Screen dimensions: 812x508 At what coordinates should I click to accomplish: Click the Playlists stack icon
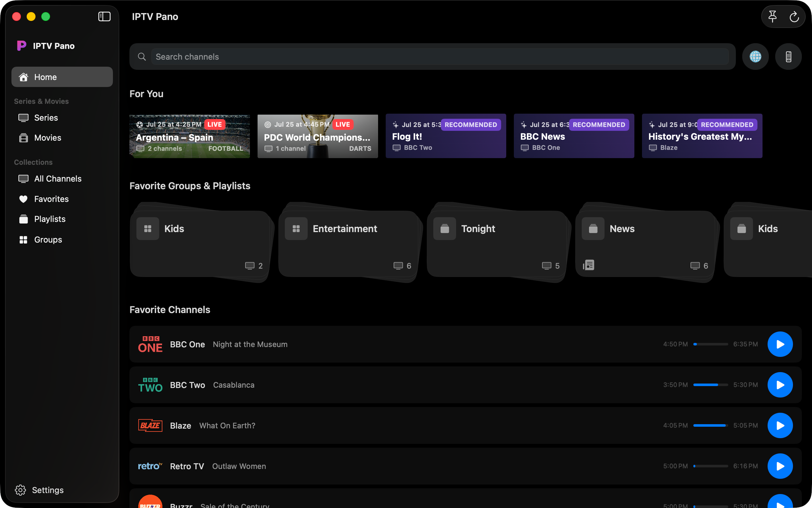click(23, 219)
